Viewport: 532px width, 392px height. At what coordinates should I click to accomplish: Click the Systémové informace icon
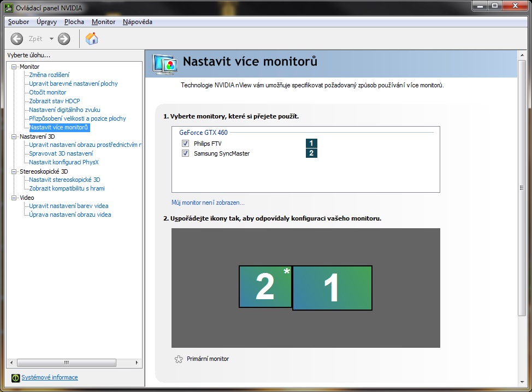(15, 378)
